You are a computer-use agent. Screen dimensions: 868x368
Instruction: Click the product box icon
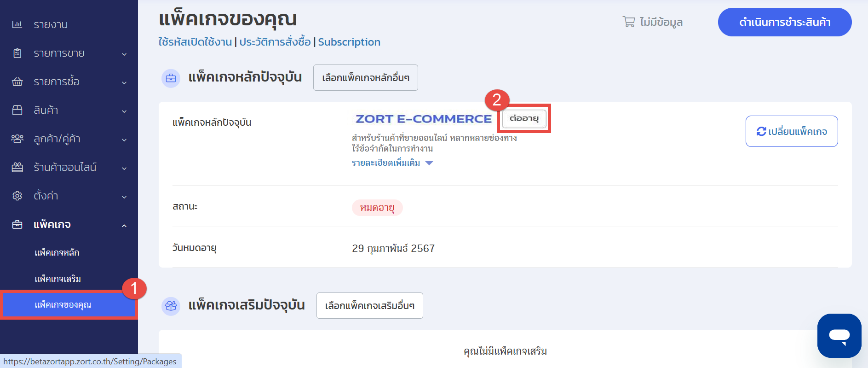point(17,111)
